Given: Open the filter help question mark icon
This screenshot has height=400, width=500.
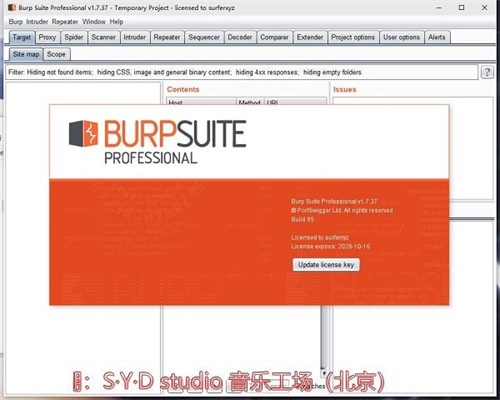Looking at the screenshot, I should click(487, 72).
